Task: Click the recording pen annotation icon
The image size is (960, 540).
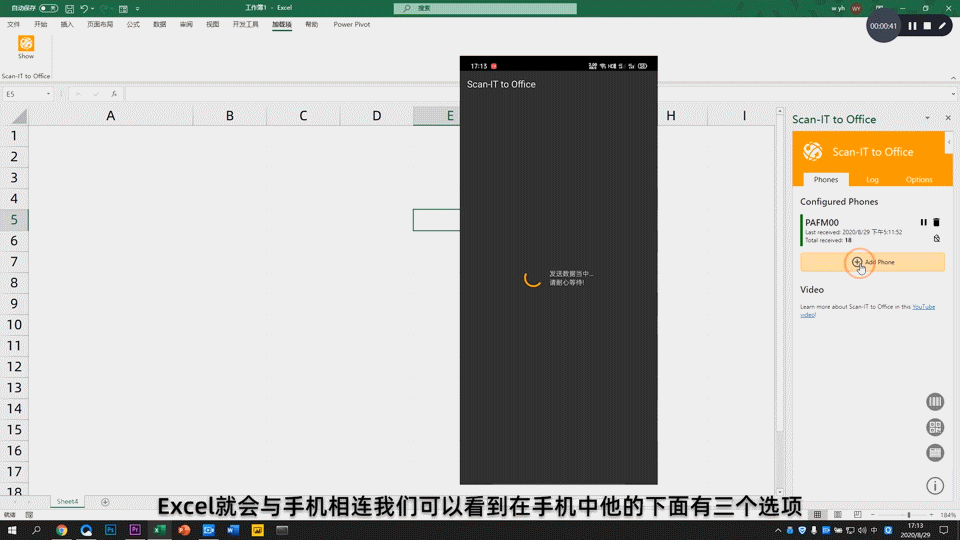Action: point(942,26)
